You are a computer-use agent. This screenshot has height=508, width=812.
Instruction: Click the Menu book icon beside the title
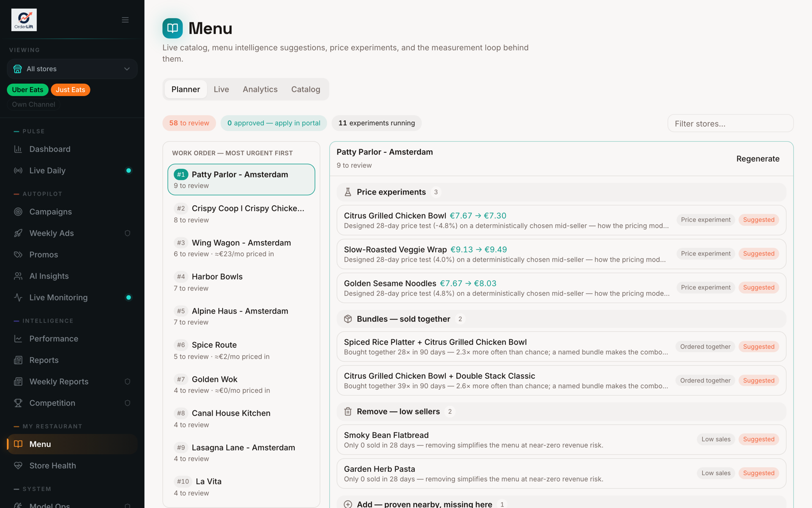coord(173,28)
